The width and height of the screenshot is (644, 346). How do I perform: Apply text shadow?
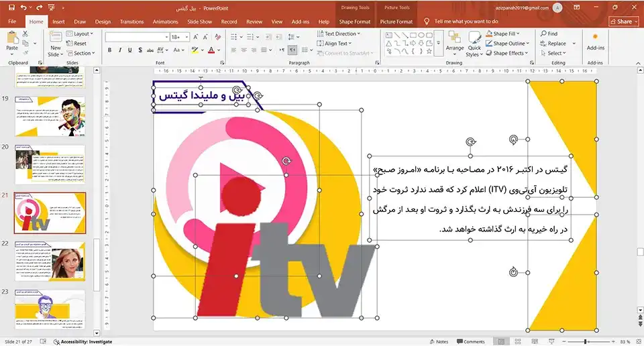140,50
